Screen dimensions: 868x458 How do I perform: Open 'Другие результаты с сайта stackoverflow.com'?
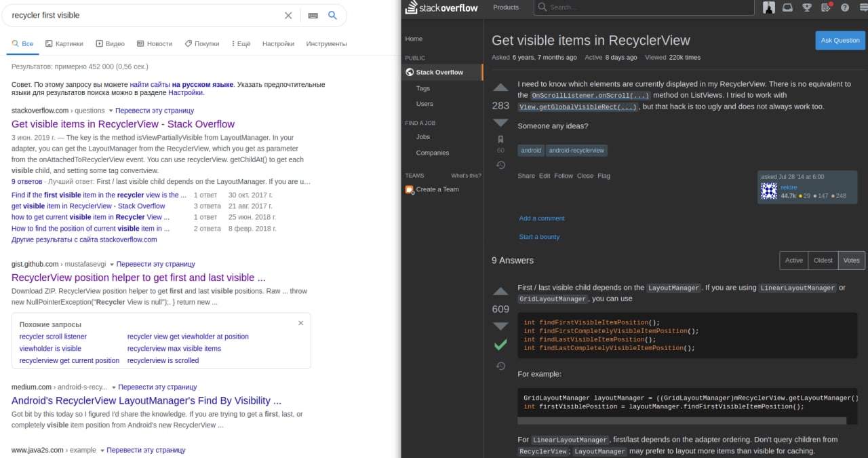[x=84, y=240]
